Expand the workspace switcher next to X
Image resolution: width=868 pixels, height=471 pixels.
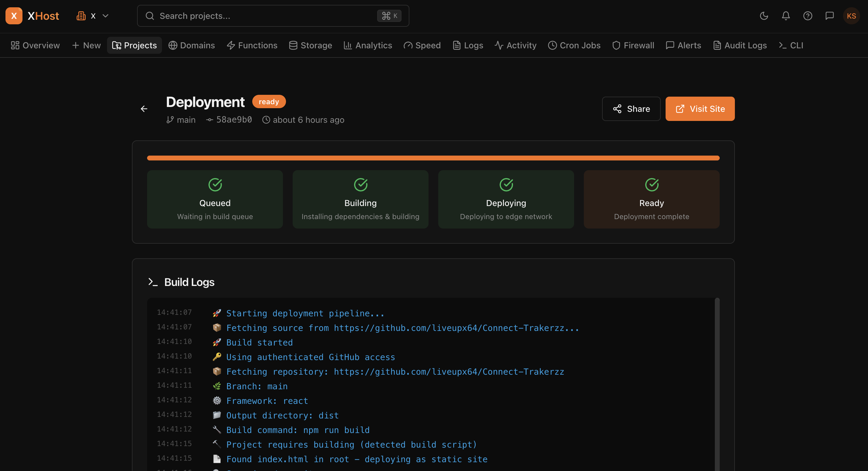coord(105,15)
